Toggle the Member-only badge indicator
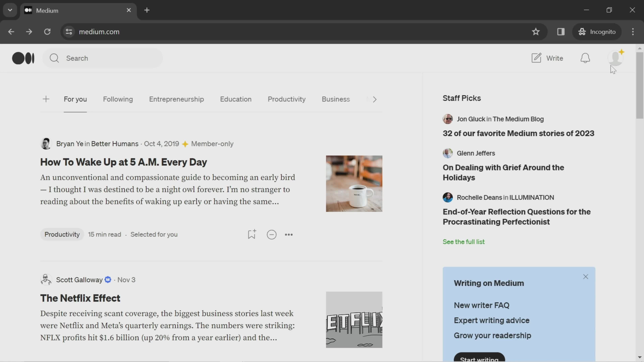The image size is (644, 362). 185,144
